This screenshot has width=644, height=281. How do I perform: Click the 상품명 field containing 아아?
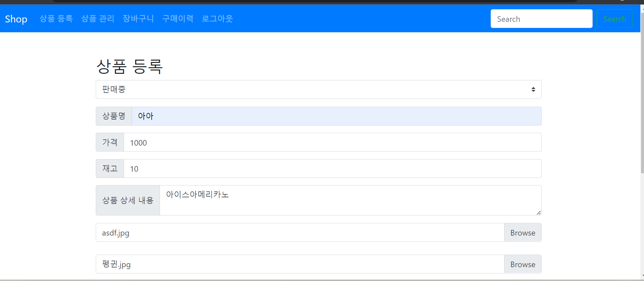(337, 116)
